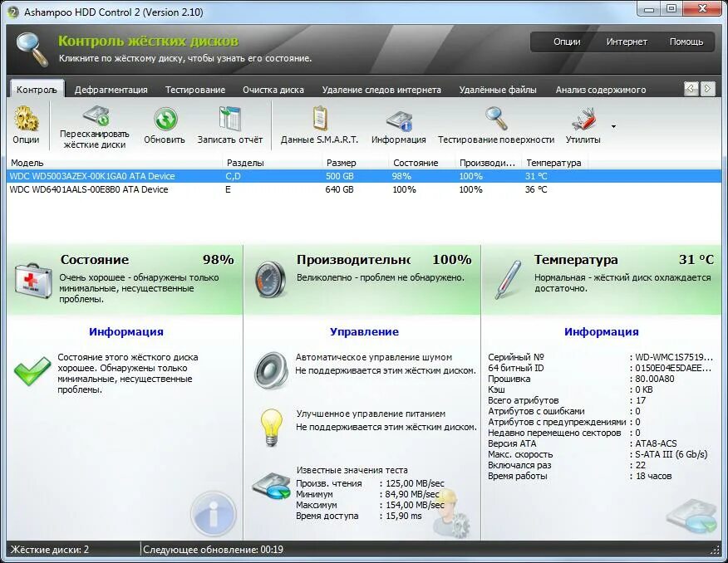The image size is (728, 563).
Task: Click the drive benchmark test values icon
Action: tap(271, 486)
